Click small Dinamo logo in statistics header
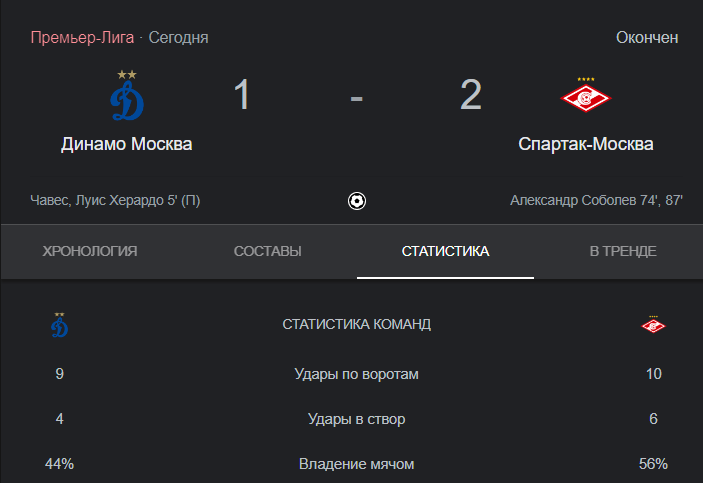The width and height of the screenshot is (703, 483). [60, 325]
